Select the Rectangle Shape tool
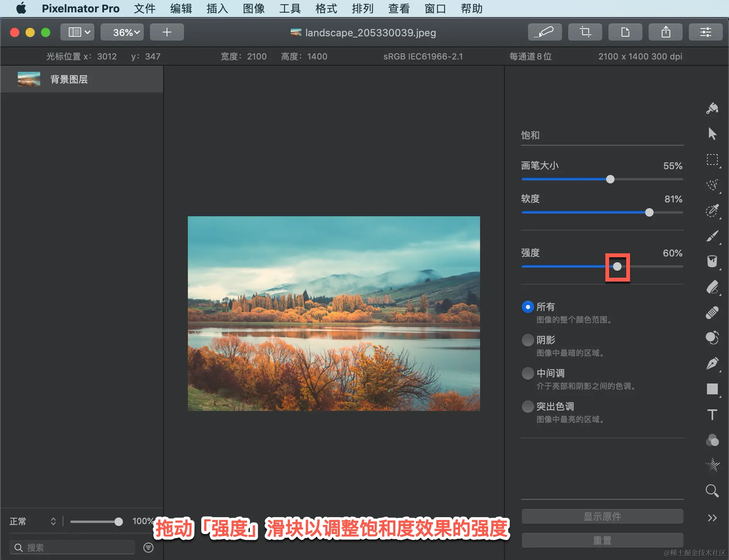Screen dimensions: 729x560 [712, 389]
